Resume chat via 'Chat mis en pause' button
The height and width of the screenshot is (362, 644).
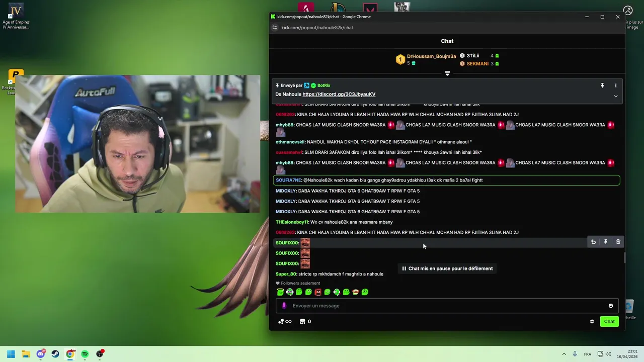click(447, 268)
